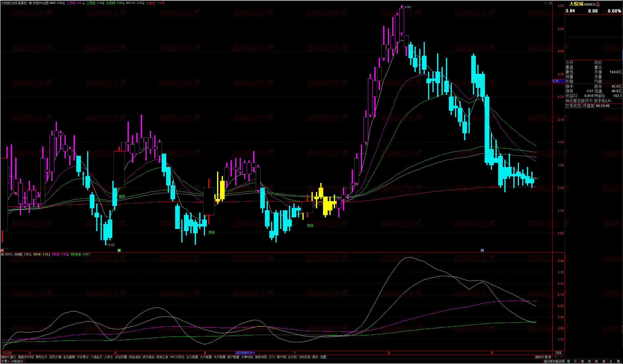Screen dimensions: 623x364
Task: Open the 日线 period selector
Action: (x=558, y=353)
